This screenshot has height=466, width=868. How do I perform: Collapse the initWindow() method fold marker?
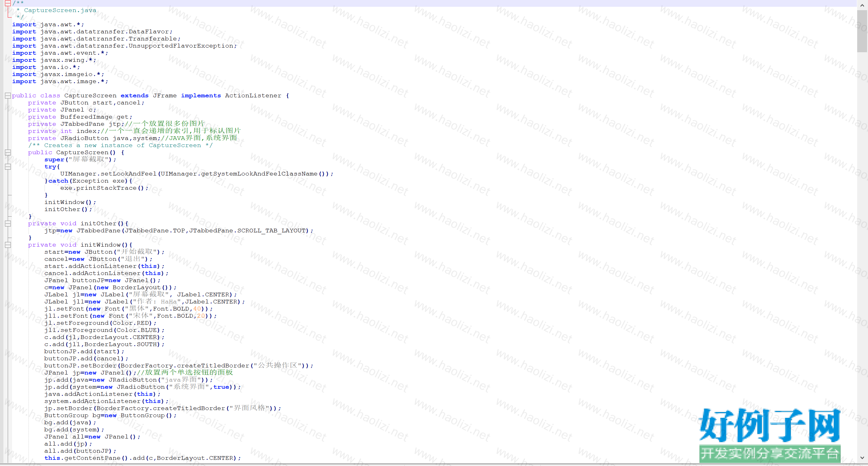click(x=7, y=245)
